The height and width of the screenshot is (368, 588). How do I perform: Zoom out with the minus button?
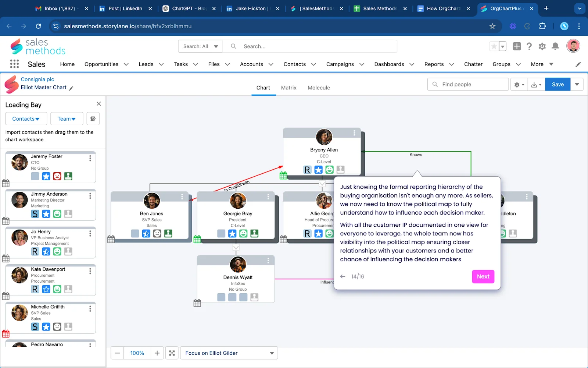[117, 353]
